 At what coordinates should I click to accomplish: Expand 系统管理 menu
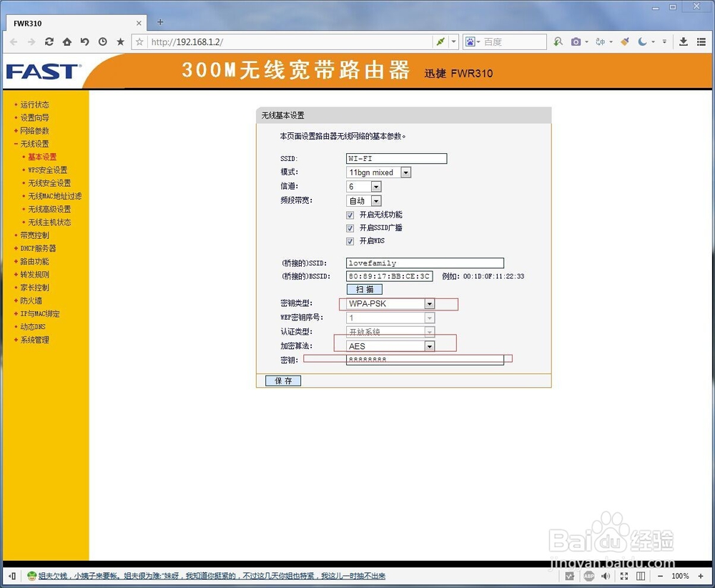[34, 340]
